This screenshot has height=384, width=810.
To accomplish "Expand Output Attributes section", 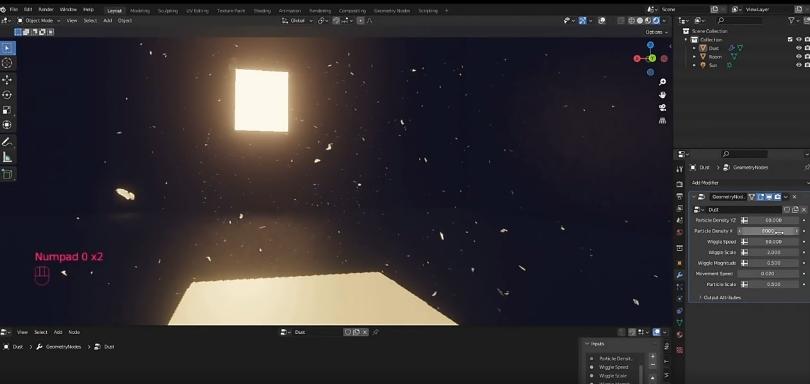I will [721, 298].
